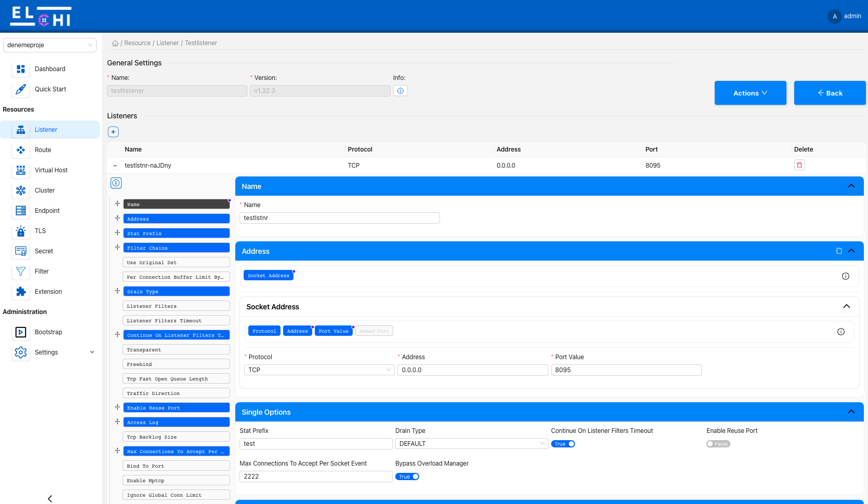The image size is (868, 504).
Task: Click the Endpoint sidebar icon
Action: [21, 211]
